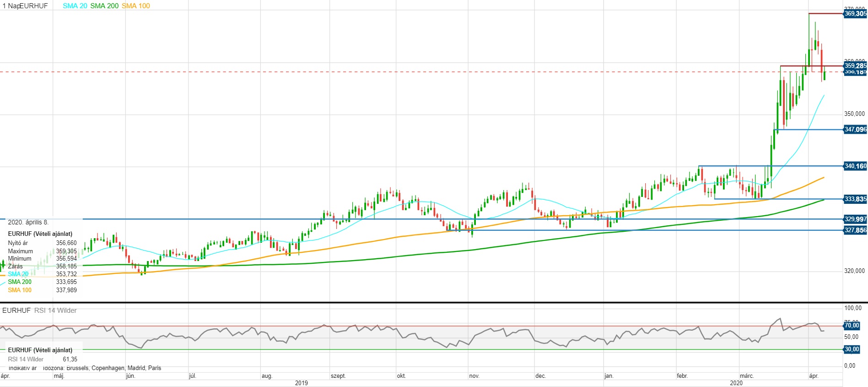Screen dimensions: 868x387
Task: Click the time zone text Brussels, Copenhagen, Madrid, Paris
Action: tap(113, 368)
